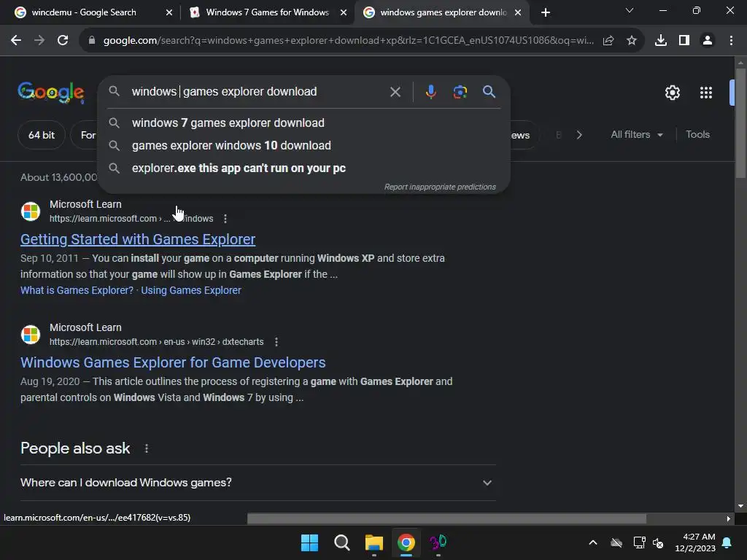Screen dimensions: 747x560
Task: Open Google apps grid
Action: point(706,93)
